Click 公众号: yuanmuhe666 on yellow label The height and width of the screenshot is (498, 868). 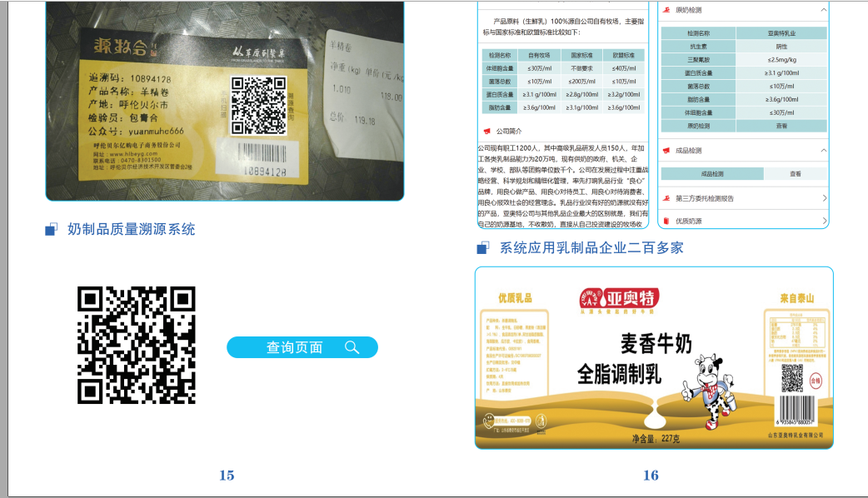click(x=136, y=131)
